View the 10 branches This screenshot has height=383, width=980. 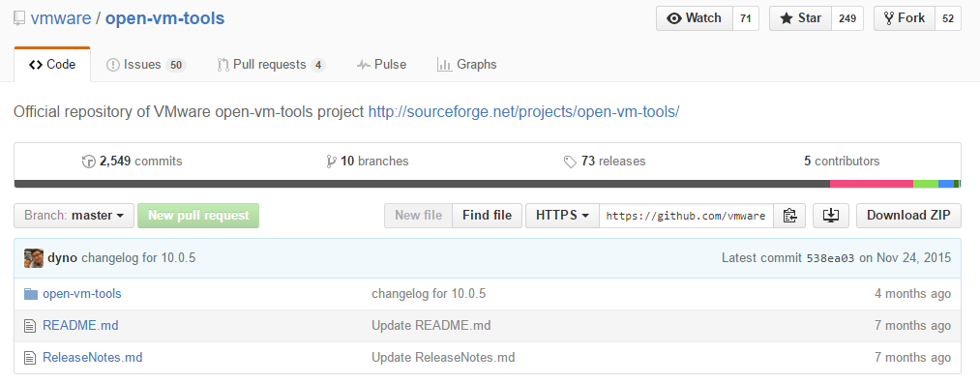[x=368, y=162]
